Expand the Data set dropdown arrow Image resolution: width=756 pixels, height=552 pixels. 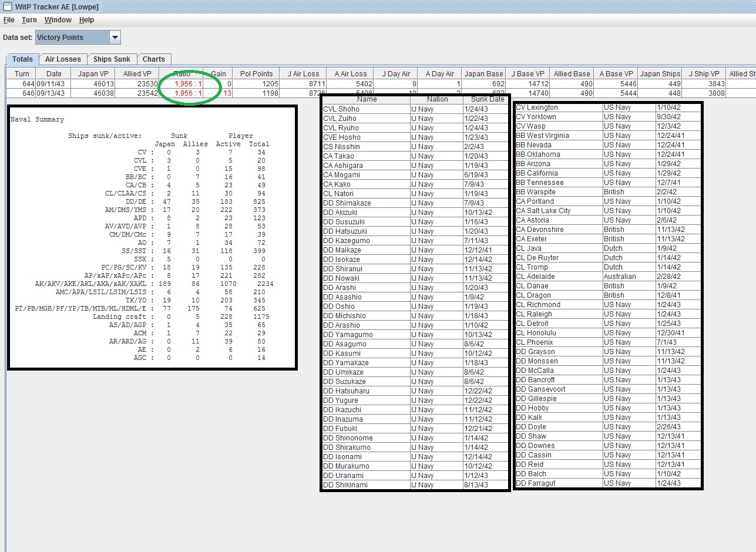tap(115, 38)
